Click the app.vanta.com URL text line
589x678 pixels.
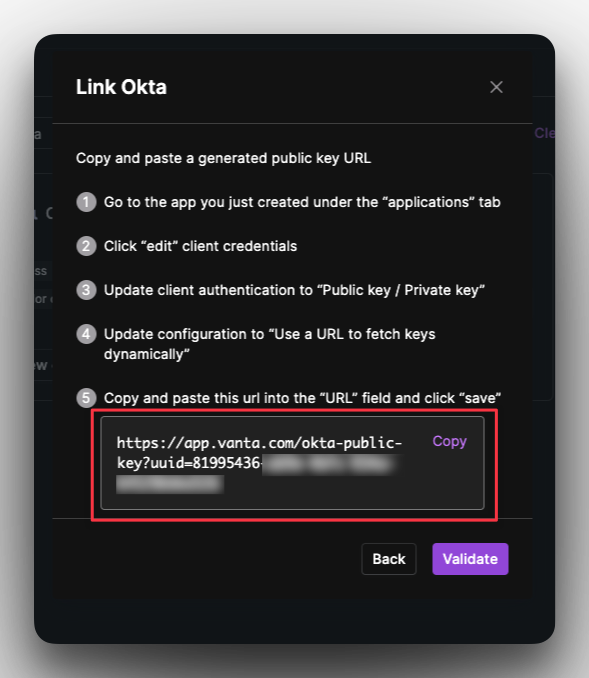click(259, 443)
